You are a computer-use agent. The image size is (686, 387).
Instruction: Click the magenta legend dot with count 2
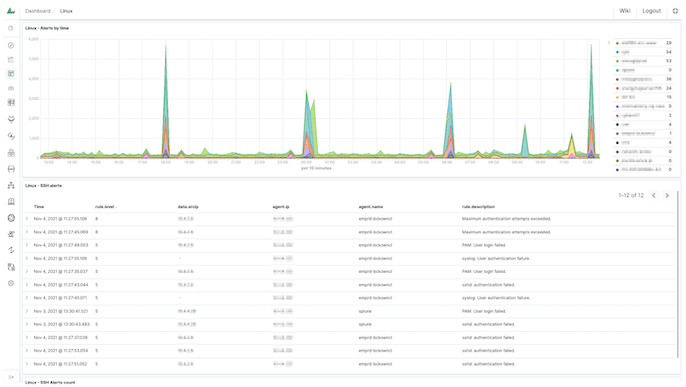(x=617, y=115)
